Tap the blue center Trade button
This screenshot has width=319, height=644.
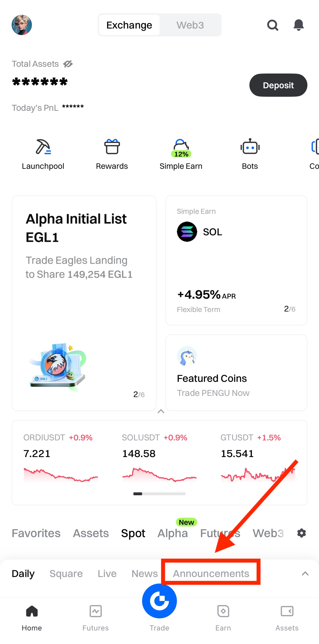click(x=159, y=601)
